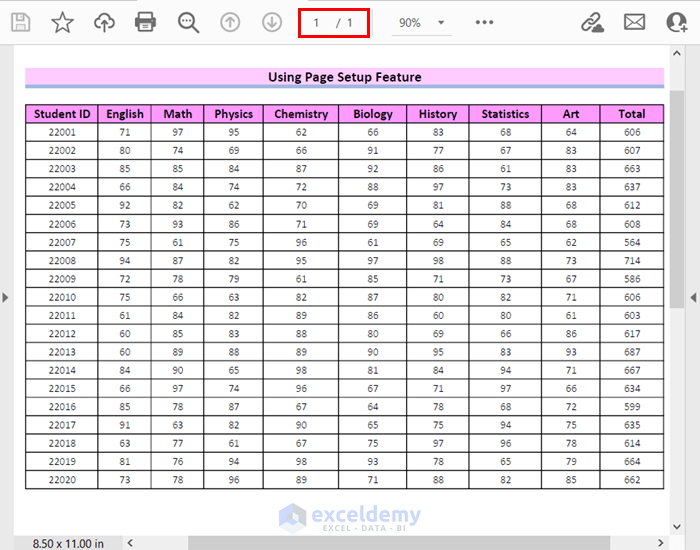
Task: Click student ID 22013 cell
Action: point(62,352)
